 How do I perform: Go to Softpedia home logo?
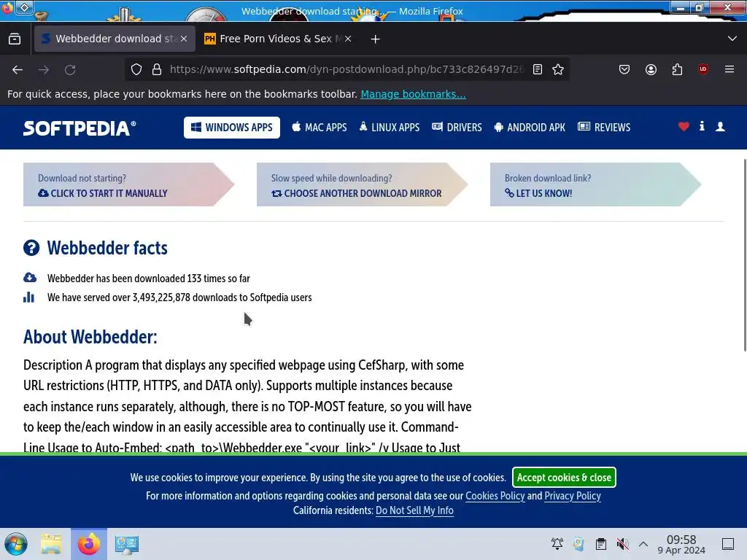(80, 128)
